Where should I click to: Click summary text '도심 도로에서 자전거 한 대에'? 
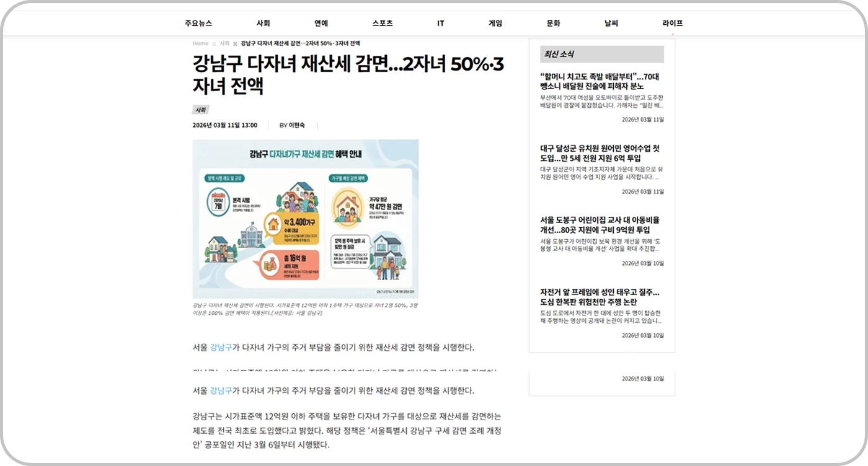(601, 317)
